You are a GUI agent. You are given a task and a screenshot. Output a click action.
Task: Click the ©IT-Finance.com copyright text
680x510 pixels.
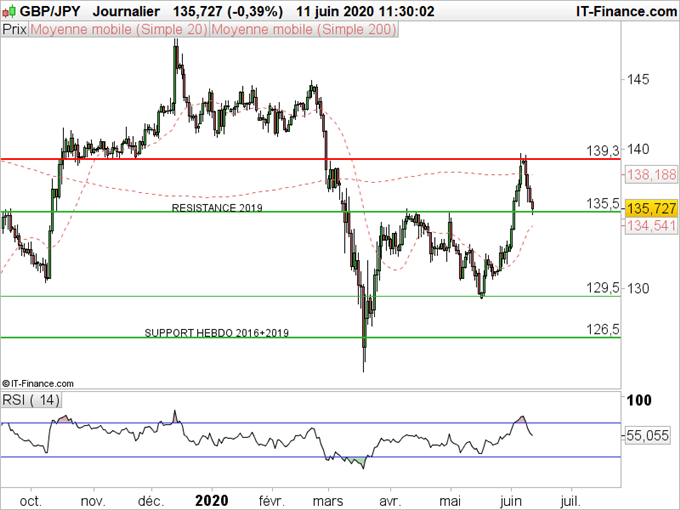point(38,383)
